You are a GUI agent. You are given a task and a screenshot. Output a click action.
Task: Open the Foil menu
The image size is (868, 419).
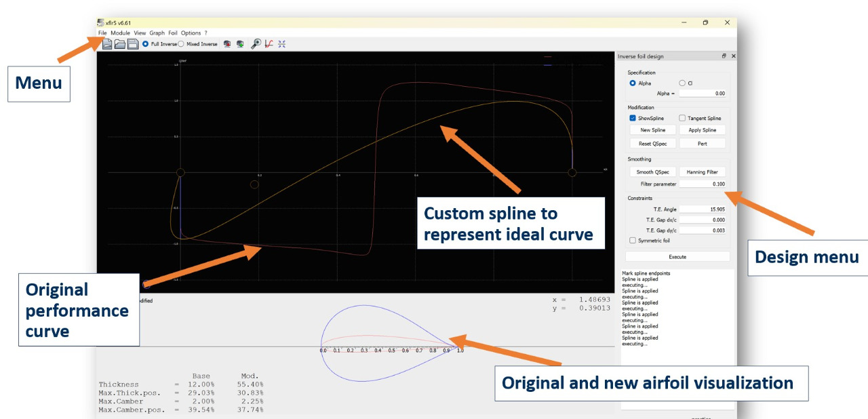[173, 33]
